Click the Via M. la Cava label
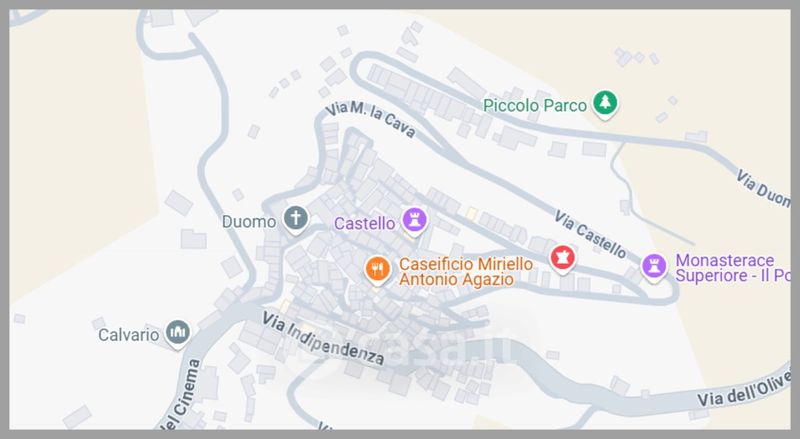The width and height of the screenshot is (800, 439). click(x=370, y=119)
